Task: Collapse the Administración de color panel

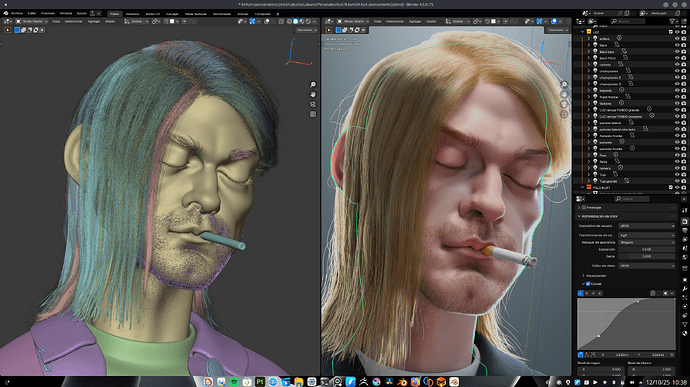Action: [x=579, y=216]
